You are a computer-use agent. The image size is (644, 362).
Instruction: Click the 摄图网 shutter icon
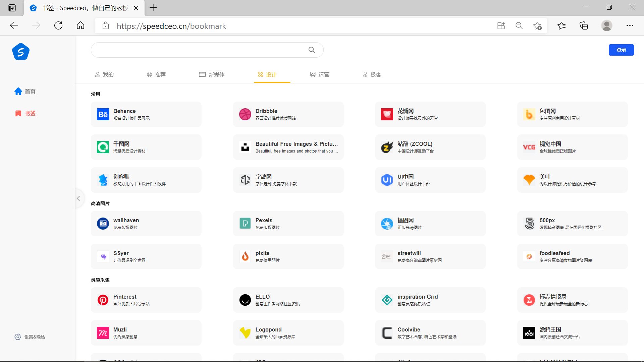coord(387,224)
